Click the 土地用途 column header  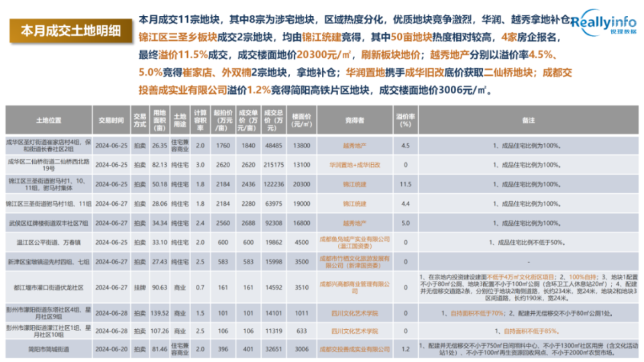click(180, 120)
